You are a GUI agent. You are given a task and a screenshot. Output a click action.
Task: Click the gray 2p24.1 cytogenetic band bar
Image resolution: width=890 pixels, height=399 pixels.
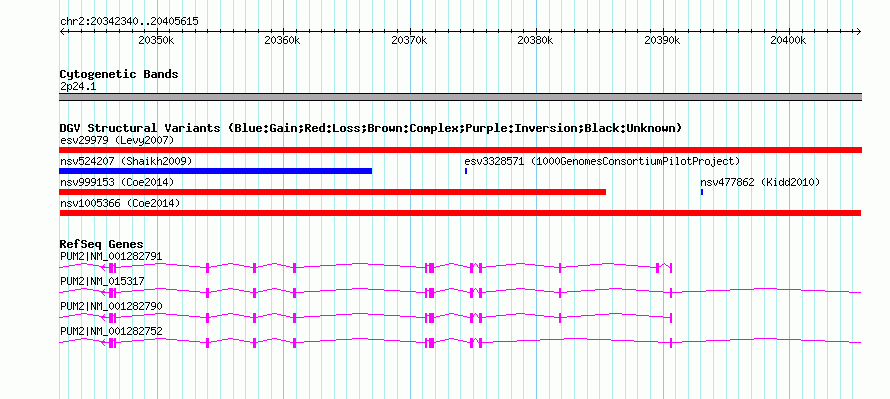(460, 97)
